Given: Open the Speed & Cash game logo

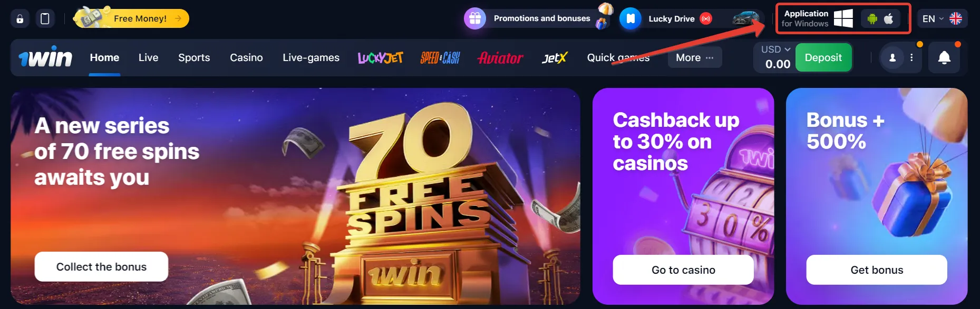Looking at the screenshot, I should coord(440,58).
